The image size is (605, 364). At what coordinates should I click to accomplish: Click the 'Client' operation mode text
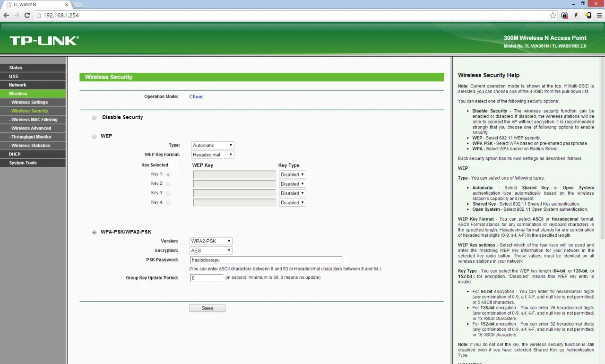pyautogui.click(x=196, y=96)
